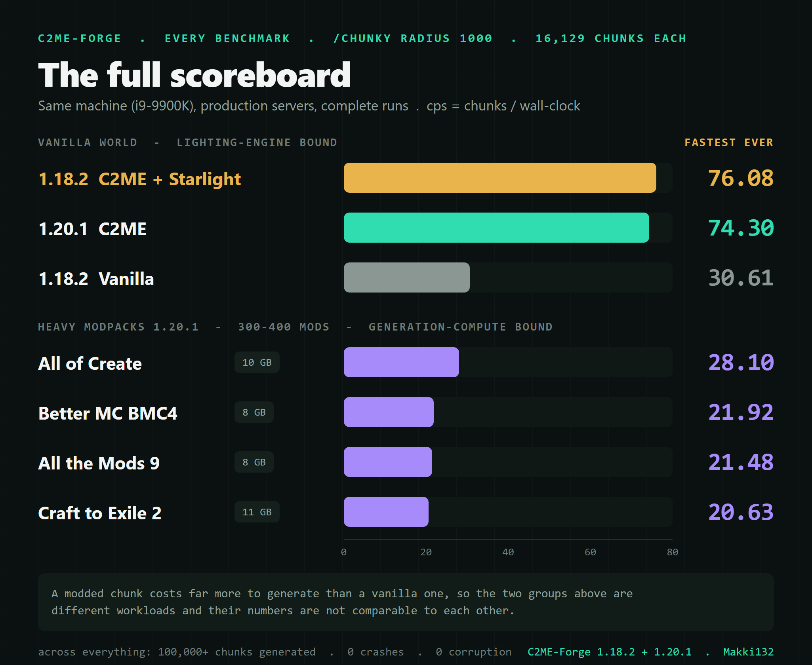Click the "8 GB" badge beside Better MC BMC4
This screenshot has width=812, height=665.
coord(254,412)
